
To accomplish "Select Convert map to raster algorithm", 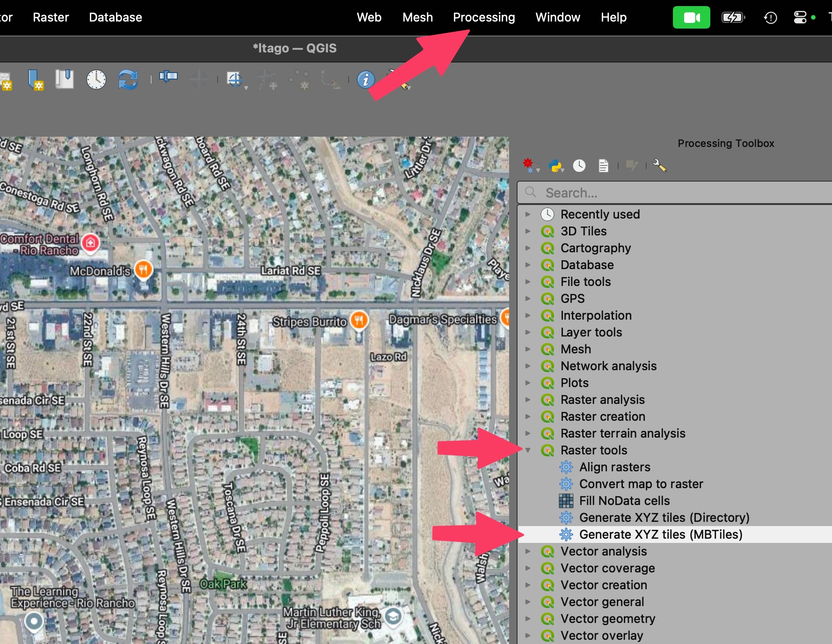I will 641,484.
